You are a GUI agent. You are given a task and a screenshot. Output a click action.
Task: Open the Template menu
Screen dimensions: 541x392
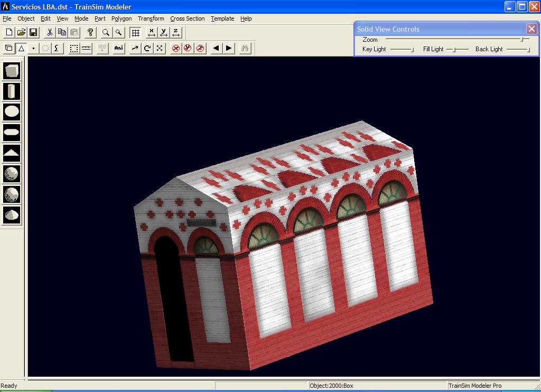(x=222, y=18)
